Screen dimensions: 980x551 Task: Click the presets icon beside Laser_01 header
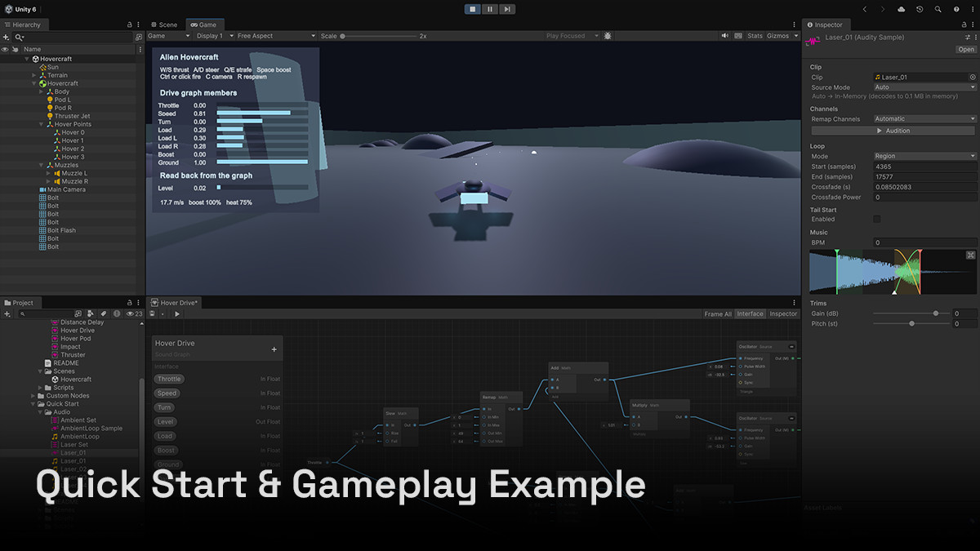[967, 38]
